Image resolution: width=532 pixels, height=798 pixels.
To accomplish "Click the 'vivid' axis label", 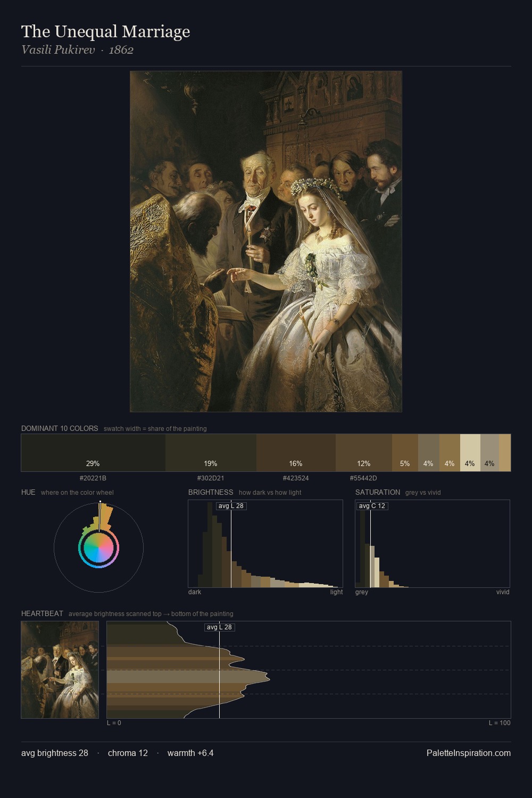I will pyautogui.click(x=503, y=592).
